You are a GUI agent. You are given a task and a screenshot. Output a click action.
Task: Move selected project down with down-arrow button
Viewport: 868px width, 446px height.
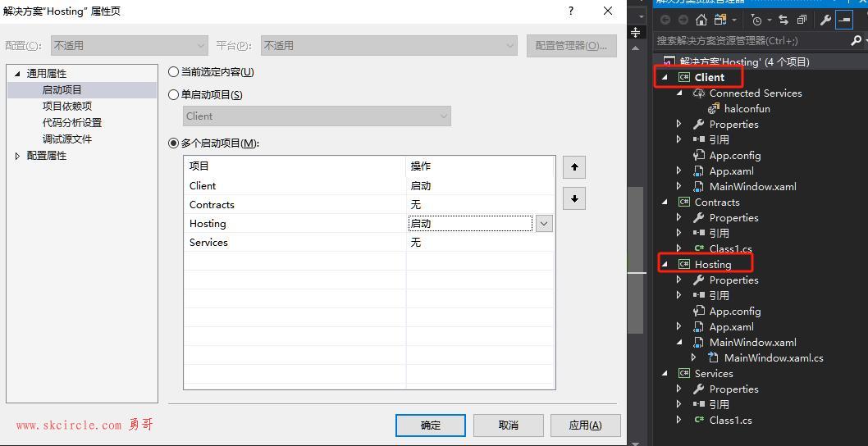tap(574, 198)
